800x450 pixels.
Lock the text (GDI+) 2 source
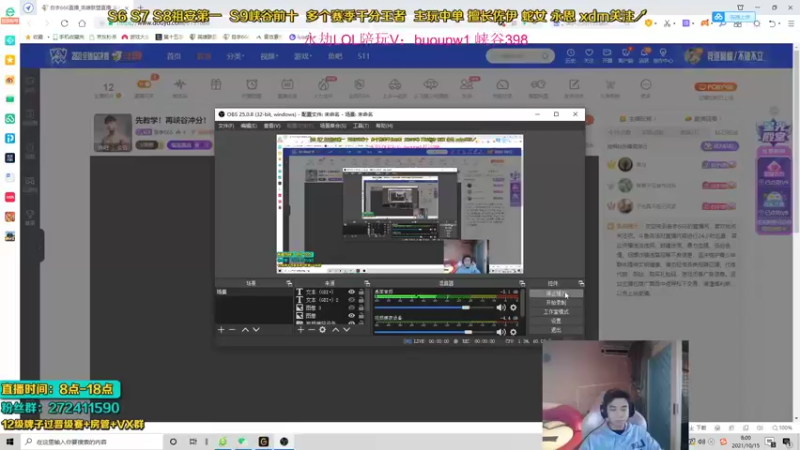361,300
